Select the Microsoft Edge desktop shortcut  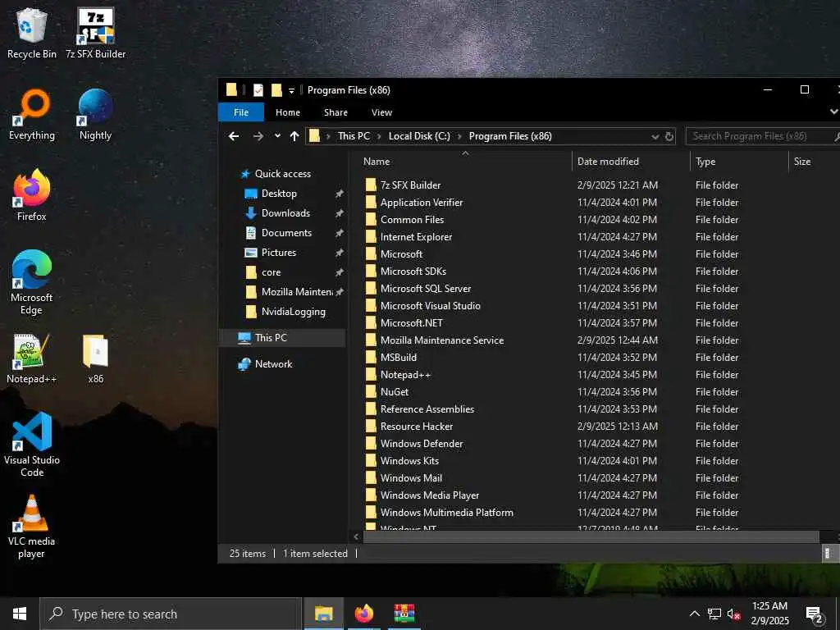(32, 282)
